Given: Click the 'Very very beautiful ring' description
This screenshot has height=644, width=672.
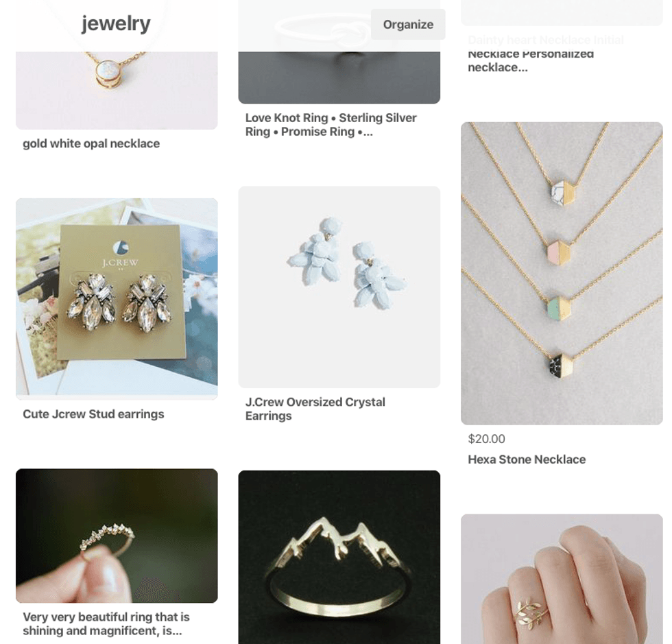Looking at the screenshot, I should (106, 624).
